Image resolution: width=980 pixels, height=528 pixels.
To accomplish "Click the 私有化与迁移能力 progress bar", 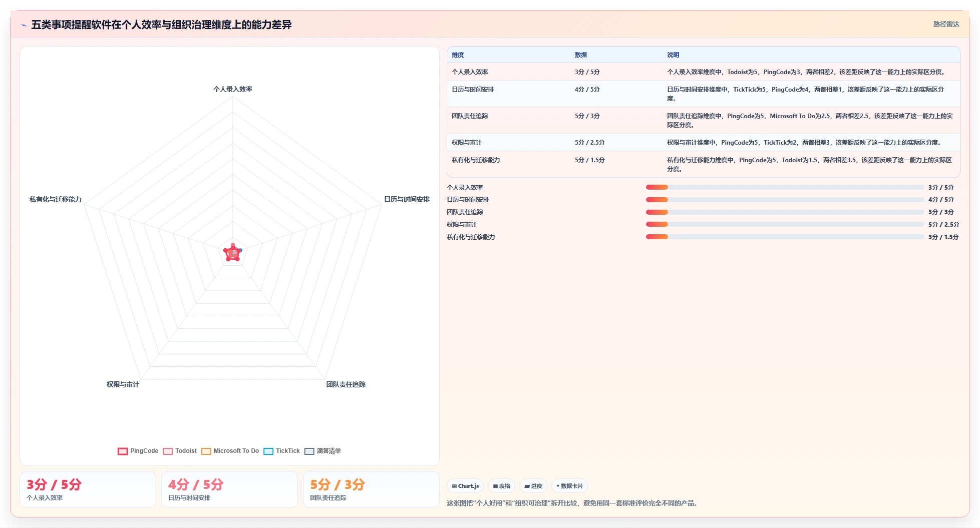I will 785,237.
